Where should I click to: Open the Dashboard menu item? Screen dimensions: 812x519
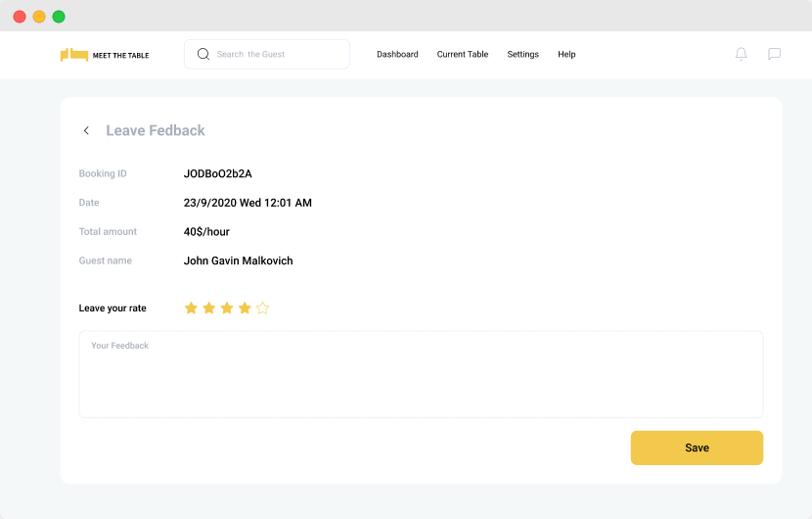tap(397, 54)
